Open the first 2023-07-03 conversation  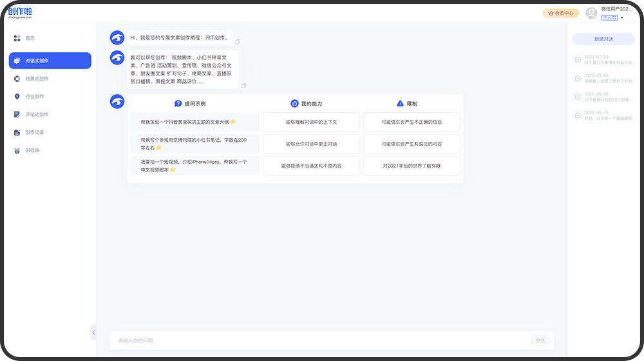coord(604,60)
